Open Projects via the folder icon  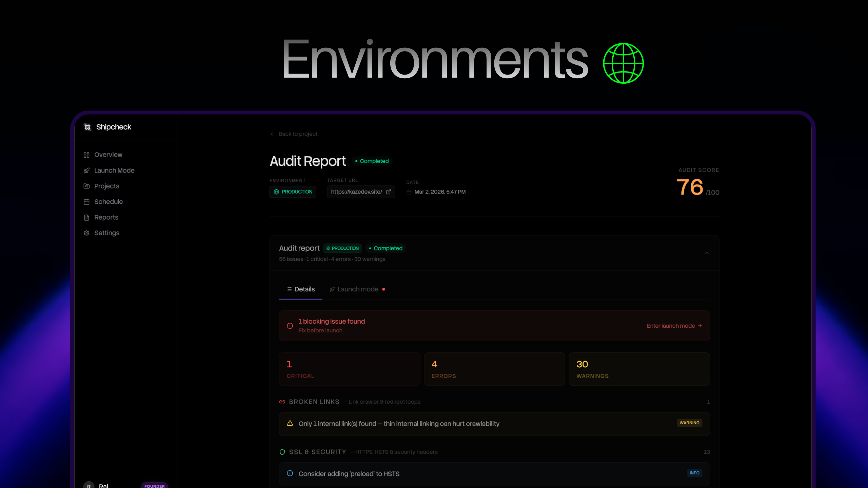[x=86, y=186]
